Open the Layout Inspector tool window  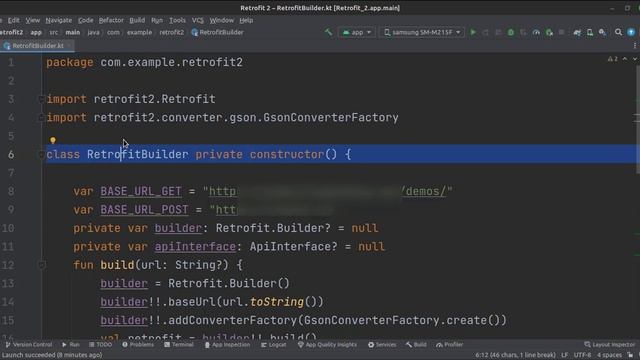pos(610,345)
